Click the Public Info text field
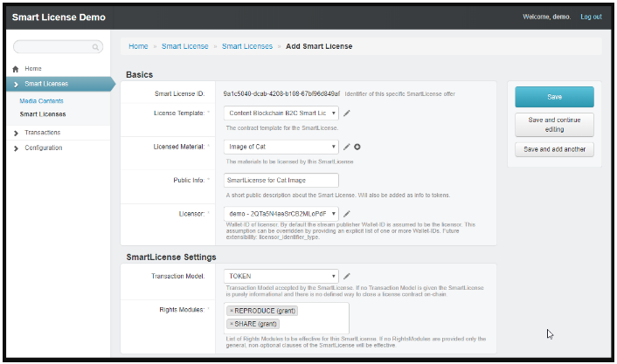This screenshot has width=617, height=364. point(281,181)
